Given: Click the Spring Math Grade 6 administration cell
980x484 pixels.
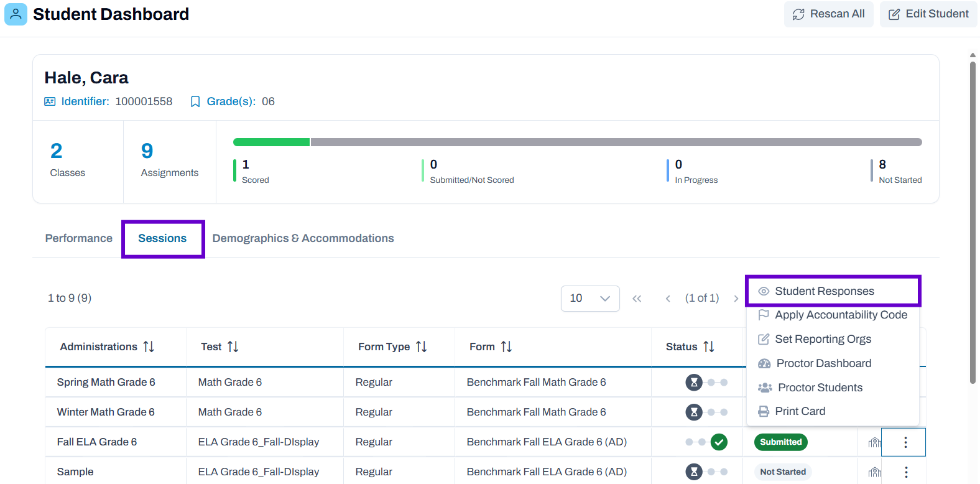Looking at the screenshot, I should [116, 382].
